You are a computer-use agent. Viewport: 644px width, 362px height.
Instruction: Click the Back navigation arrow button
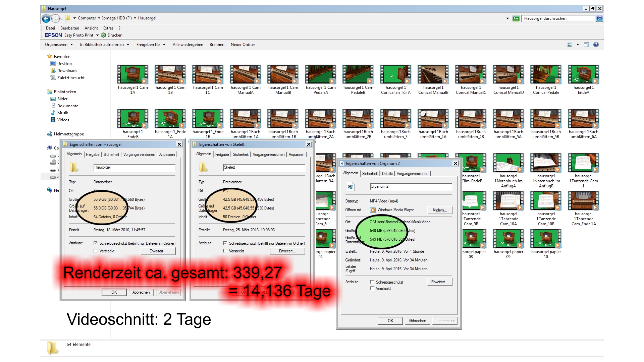pos(46,18)
